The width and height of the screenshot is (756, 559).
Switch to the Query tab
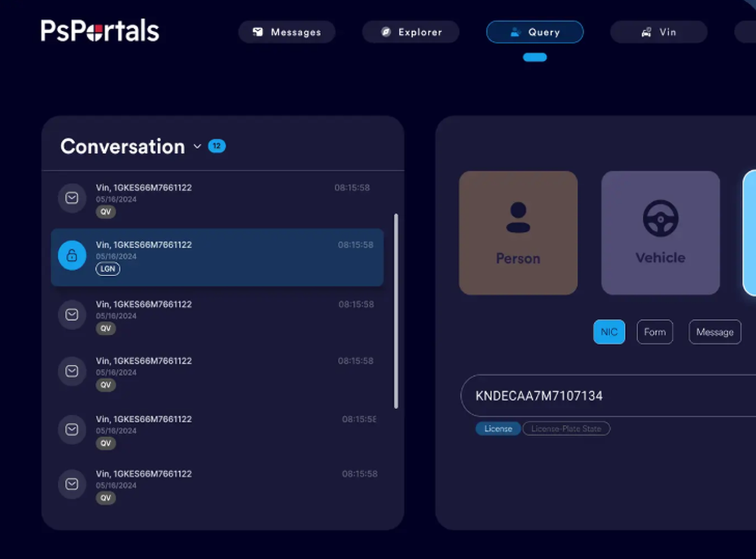534,32
